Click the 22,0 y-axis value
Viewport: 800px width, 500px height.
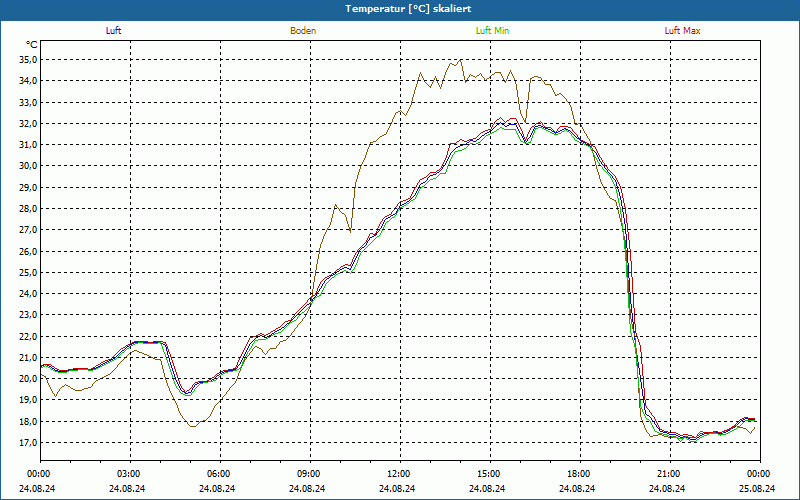pyautogui.click(x=29, y=336)
